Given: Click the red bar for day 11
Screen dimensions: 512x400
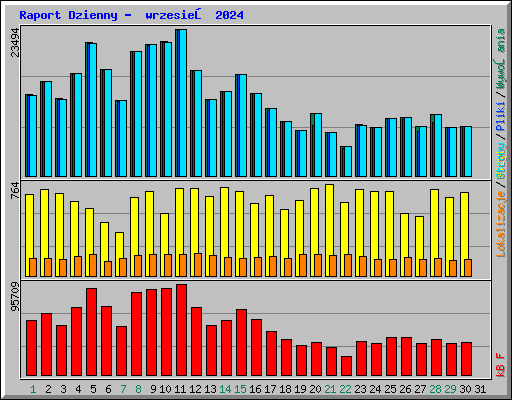Looking at the screenshot, I should click(182, 330).
